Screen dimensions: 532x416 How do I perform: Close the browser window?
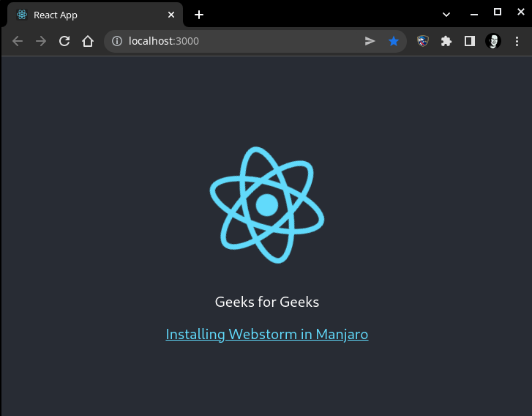tap(521, 12)
